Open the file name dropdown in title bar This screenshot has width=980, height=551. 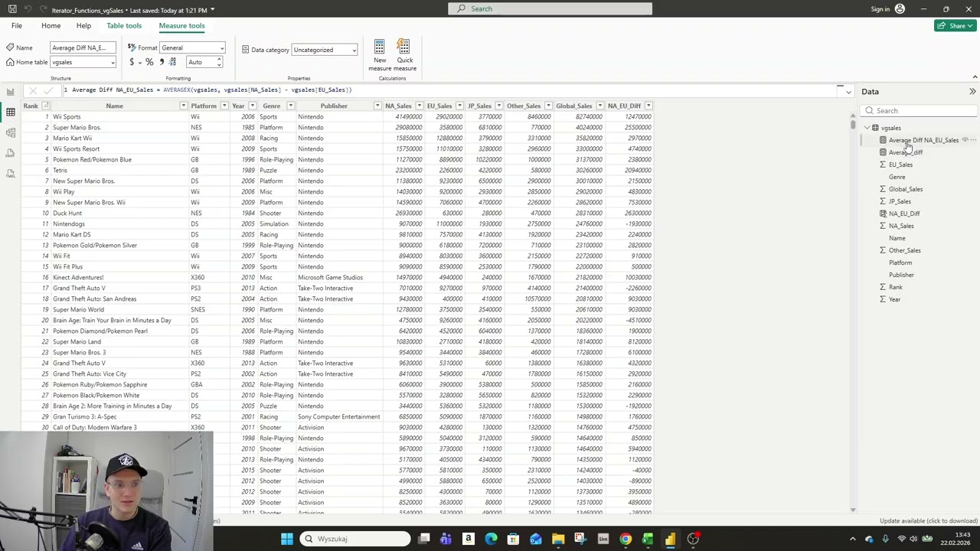(212, 10)
